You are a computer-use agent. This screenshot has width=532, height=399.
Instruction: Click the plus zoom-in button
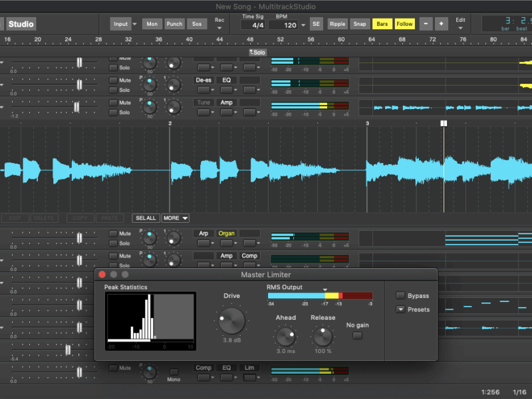pos(441,24)
